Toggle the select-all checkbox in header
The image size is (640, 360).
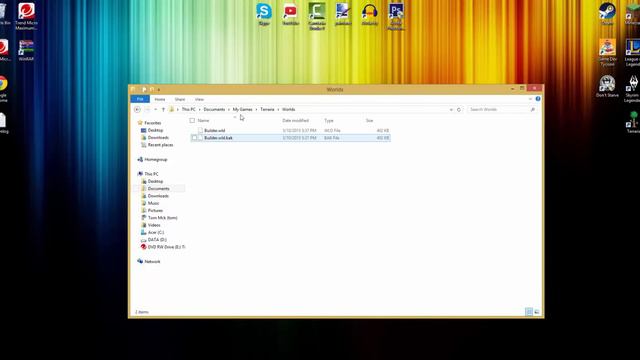(x=192, y=120)
